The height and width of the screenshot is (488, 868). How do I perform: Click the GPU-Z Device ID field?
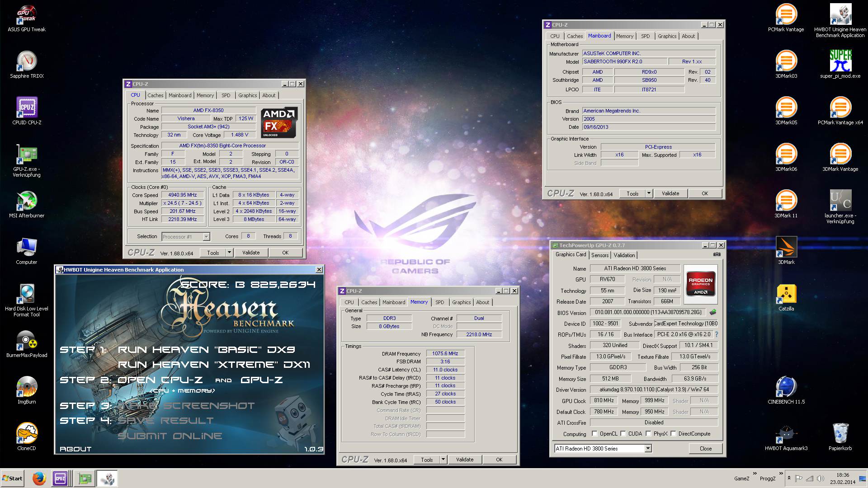(x=606, y=323)
